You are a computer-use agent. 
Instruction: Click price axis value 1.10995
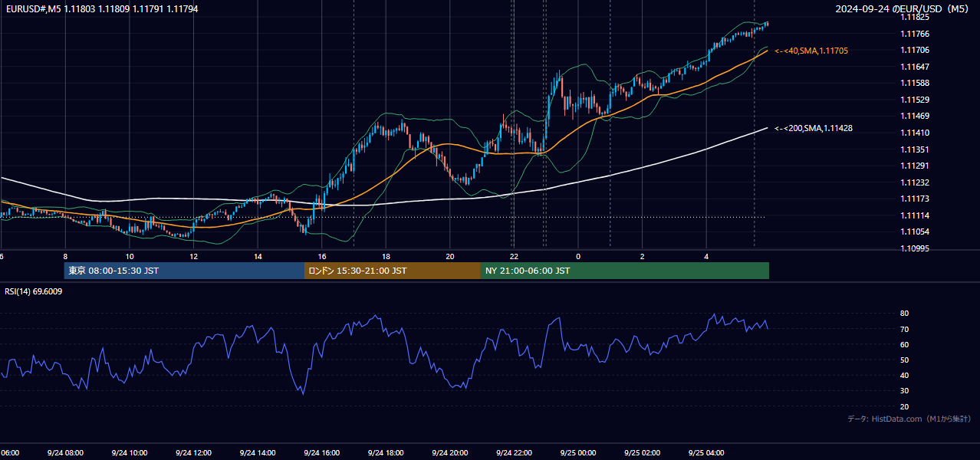(x=916, y=248)
